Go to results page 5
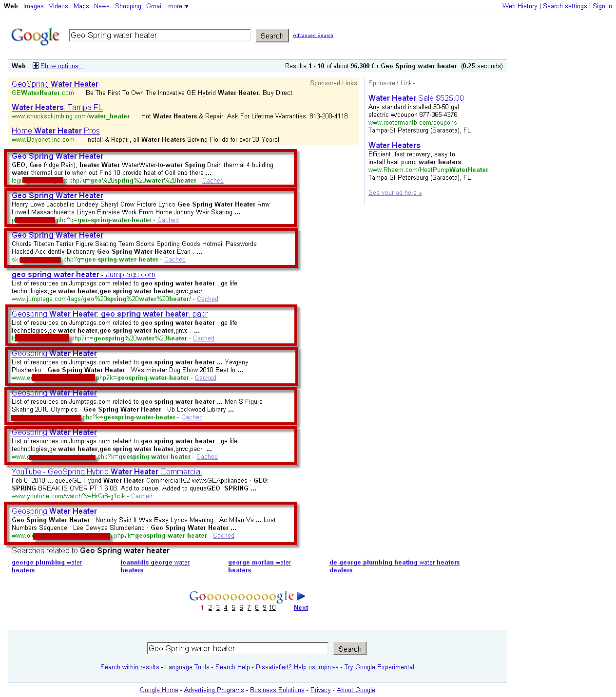616x697 pixels. 233,608
